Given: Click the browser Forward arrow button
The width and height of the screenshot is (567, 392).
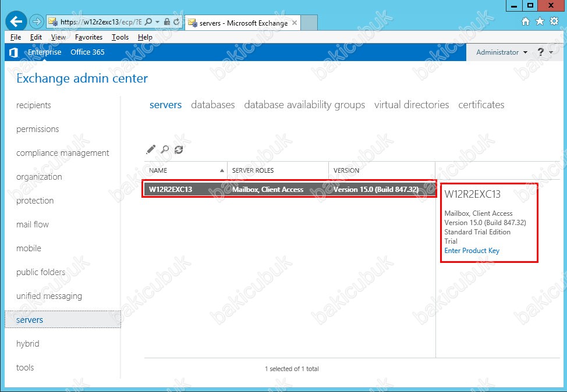Looking at the screenshot, I should [x=36, y=22].
